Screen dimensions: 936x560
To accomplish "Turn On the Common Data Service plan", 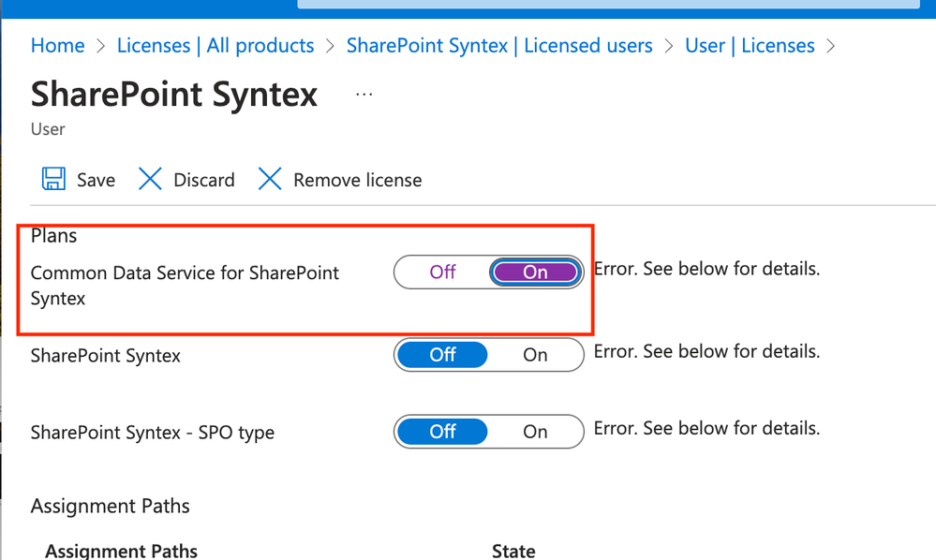I will coord(535,272).
